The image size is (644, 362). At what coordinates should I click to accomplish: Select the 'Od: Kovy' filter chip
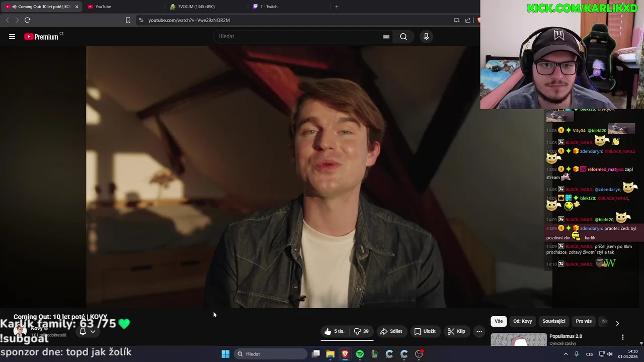point(523,321)
